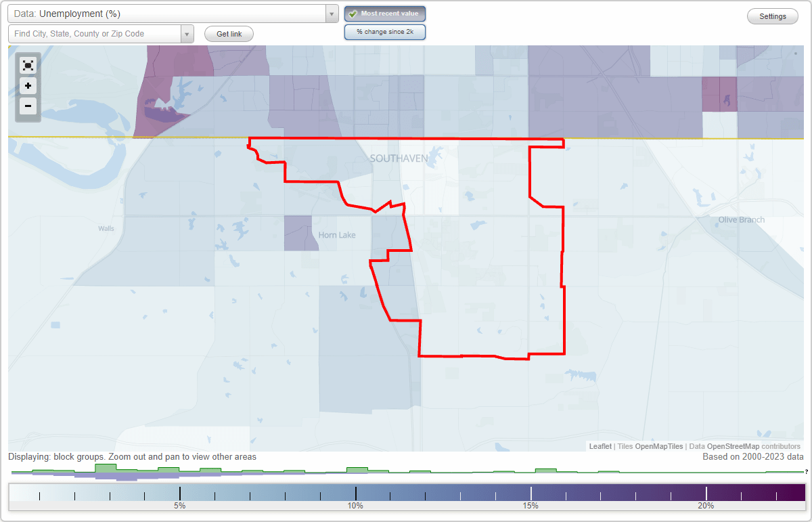The height and width of the screenshot is (522, 812).
Task: Click the 10% mark on the color legend
Action: (356, 493)
